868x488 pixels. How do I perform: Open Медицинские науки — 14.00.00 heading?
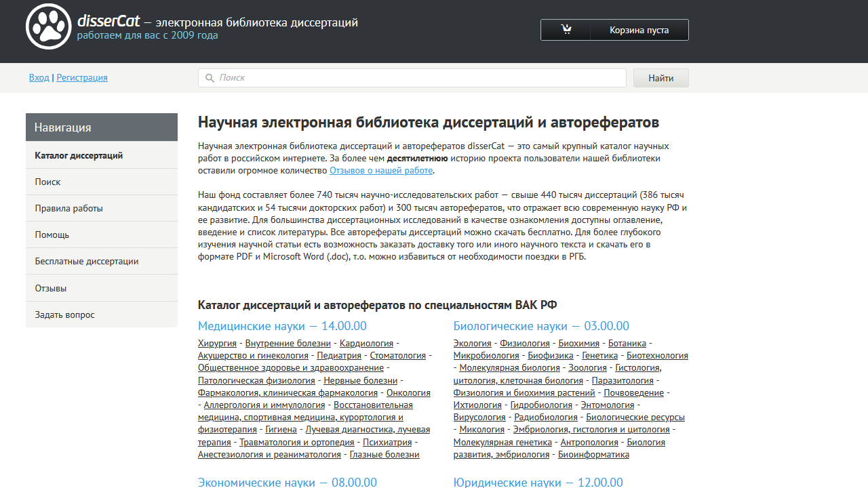pos(281,326)
